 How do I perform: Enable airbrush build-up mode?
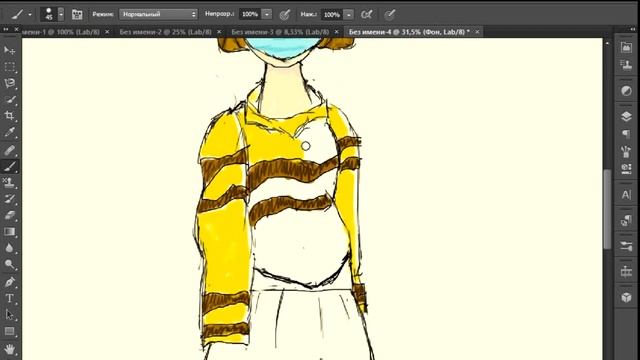click(366, 15)
